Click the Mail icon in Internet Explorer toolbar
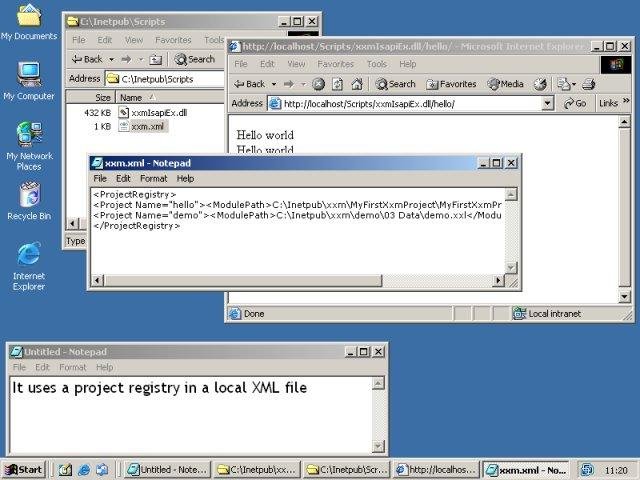Viewport: 640px width, 480px height. [x=566, y=84]
